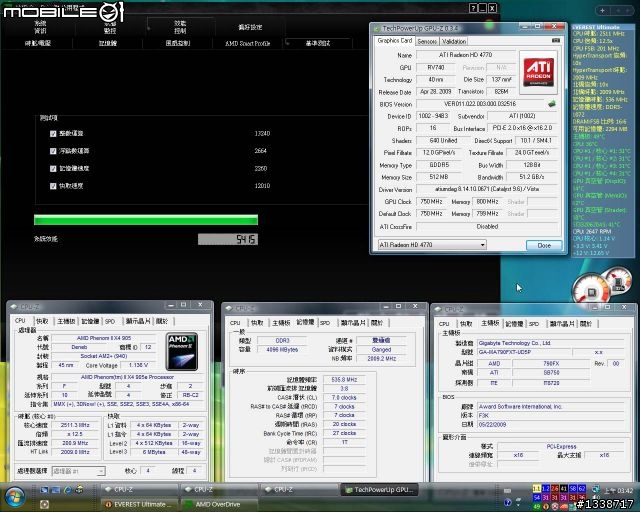Click the green 49 tray temperature icon
The image size is (640, 512).
tap(536, 506)
